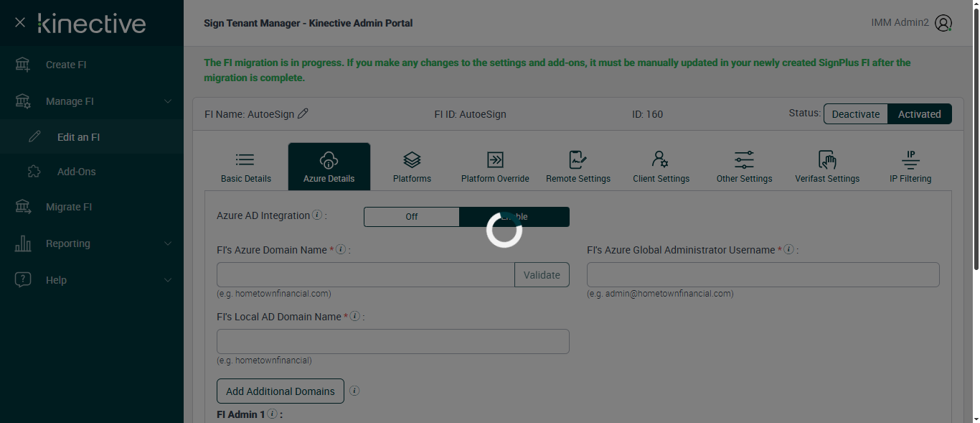
Task: Switch to the Remote Settings tab
Action: click(578, 167)
